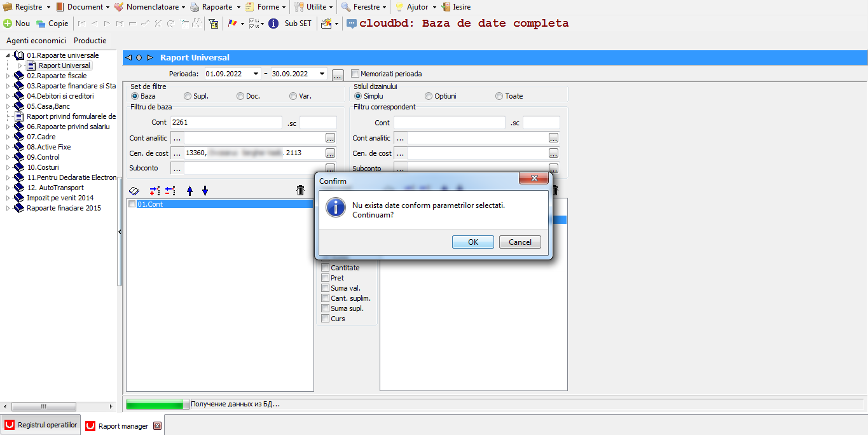The height and width of the screenshot is (435, 868).
Task: Click the blue info circle toolbar icon
Action: [273, 24]
